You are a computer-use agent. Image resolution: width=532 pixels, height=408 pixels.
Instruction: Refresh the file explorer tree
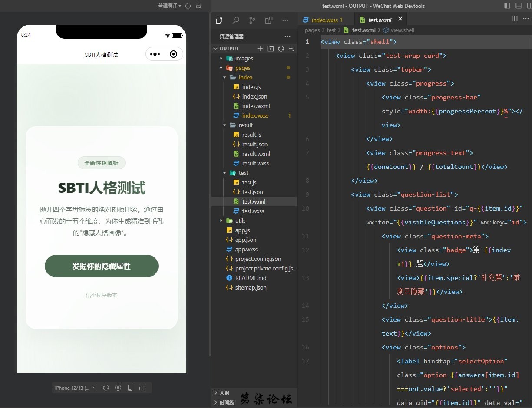[281, 49]
